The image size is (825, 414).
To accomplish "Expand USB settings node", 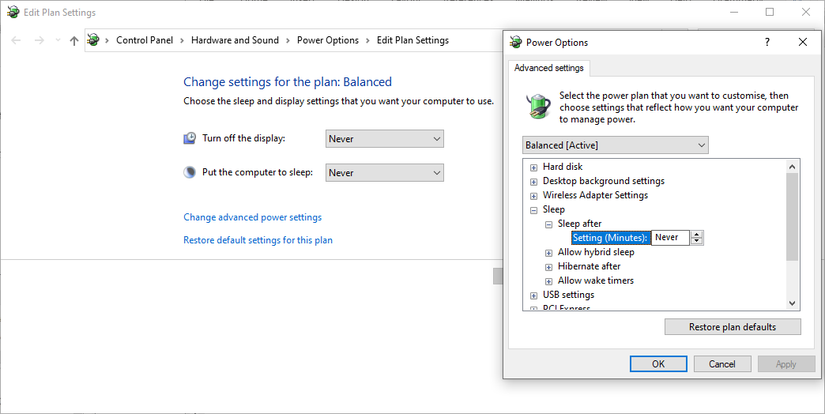I will (x=534, y=296).
